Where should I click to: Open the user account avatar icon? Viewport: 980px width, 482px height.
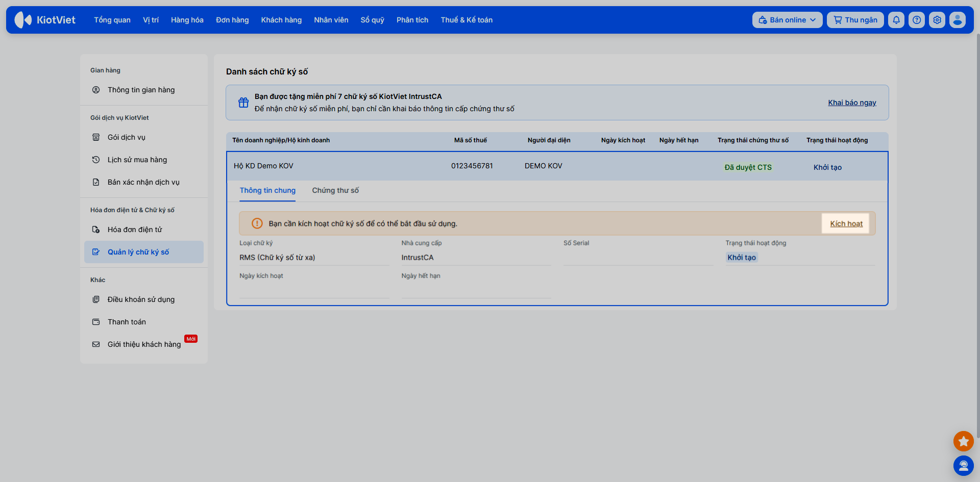pos(958,20)
